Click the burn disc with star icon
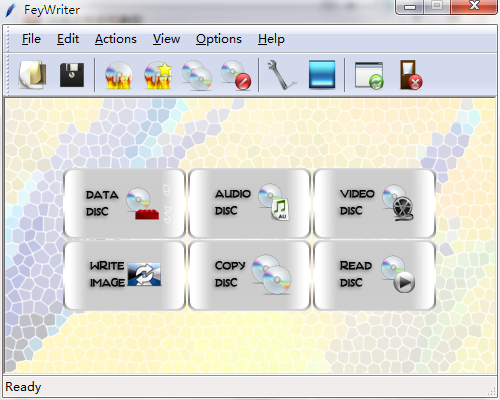 pyautogui.click(x=158, y=75)
